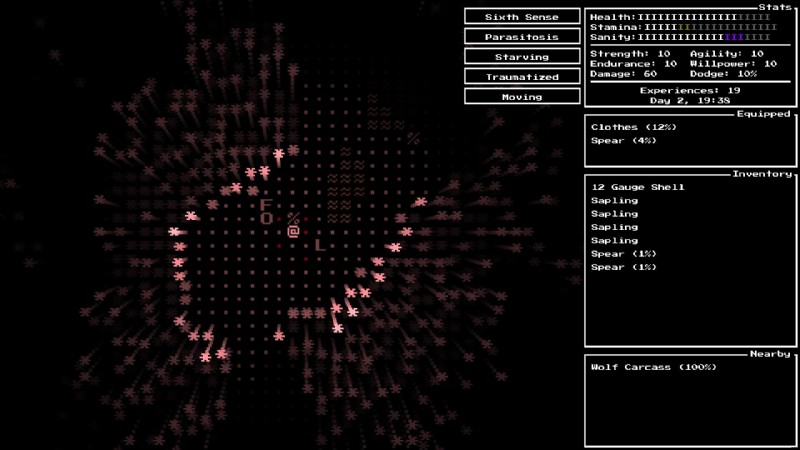Click the % glyph directly above the player
The width and height of the screenshot is (800, 450).
pos(293,218)
